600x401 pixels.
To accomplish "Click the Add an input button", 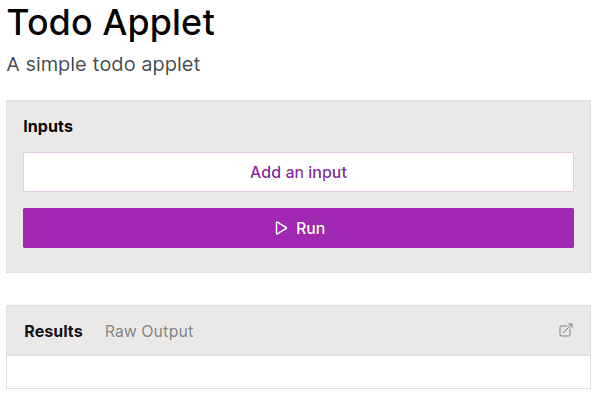I will click(x=298, y=172).
